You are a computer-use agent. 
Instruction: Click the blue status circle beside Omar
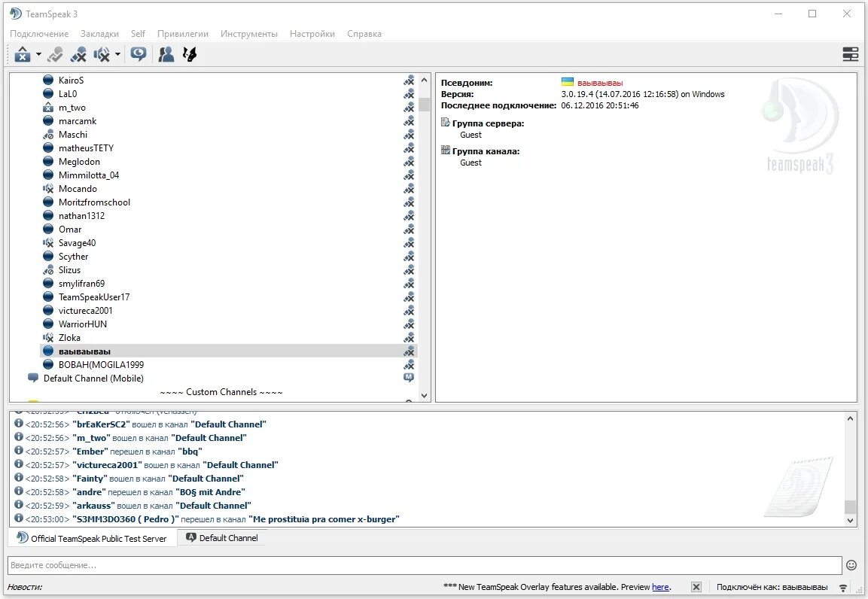[48, 230]
